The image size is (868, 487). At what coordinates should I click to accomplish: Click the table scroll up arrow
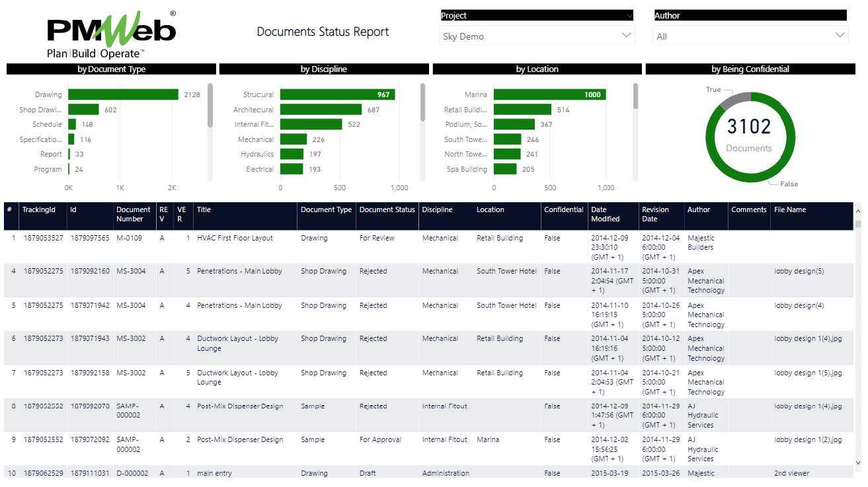858,211
